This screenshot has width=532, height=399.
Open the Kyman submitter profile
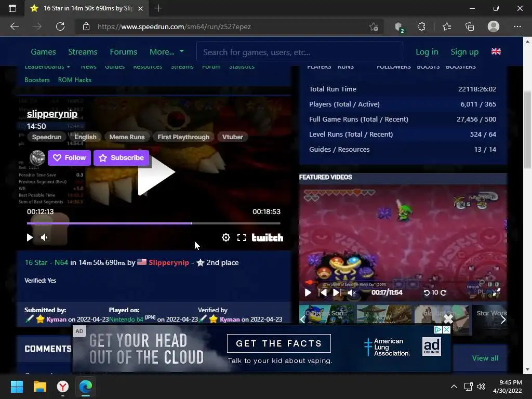pyautogui.click(x=56, y=320)
